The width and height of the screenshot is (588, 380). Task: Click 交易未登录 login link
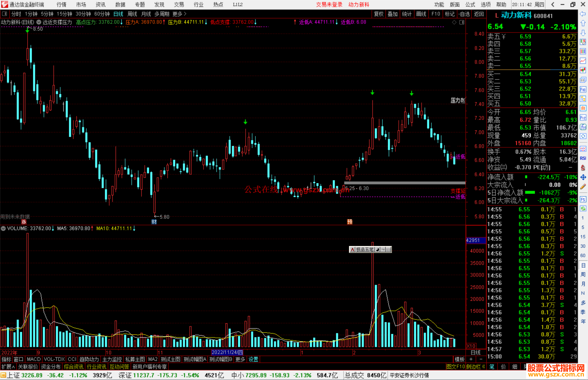[329, 4]
